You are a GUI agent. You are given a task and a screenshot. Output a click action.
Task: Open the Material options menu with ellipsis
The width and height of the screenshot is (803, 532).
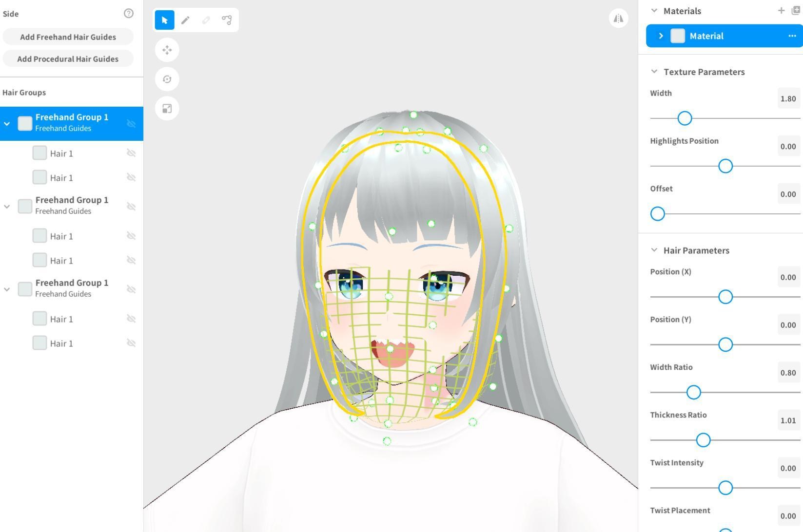(x=793, y=36)
